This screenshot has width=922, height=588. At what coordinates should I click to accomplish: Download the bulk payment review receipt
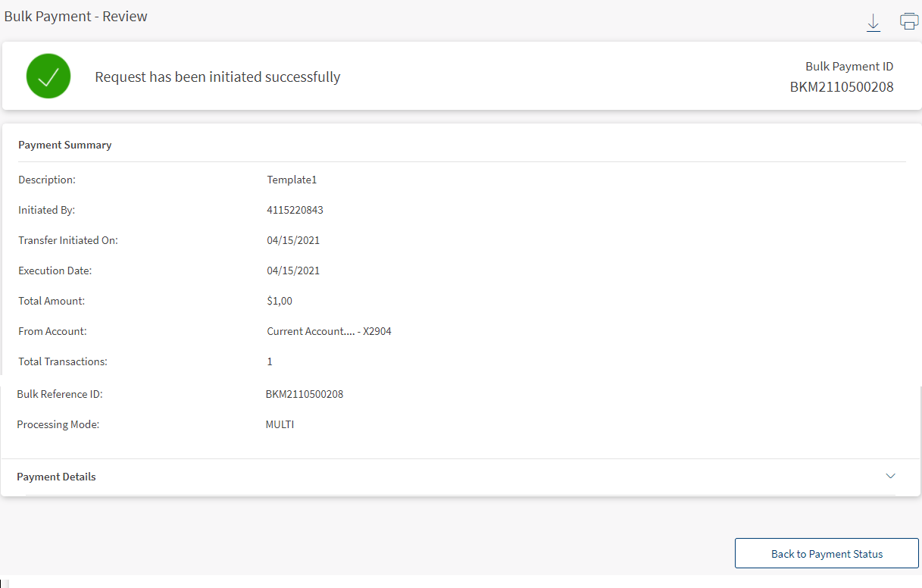873,23
